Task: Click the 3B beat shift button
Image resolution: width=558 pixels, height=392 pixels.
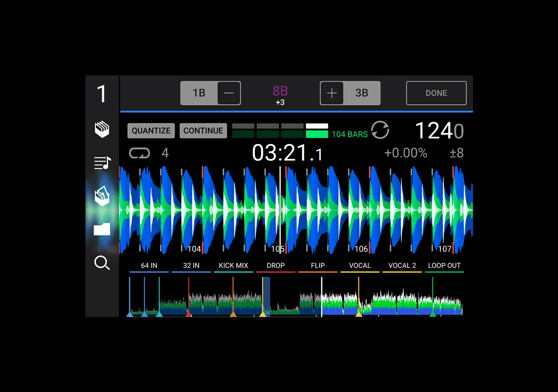Action: (x=361, y=93)
